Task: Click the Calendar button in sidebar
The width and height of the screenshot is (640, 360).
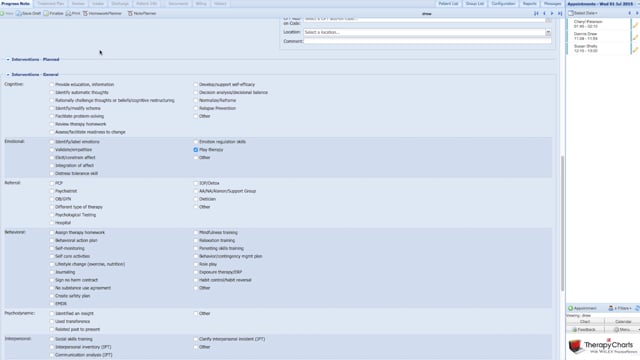Action: [623, 322]
